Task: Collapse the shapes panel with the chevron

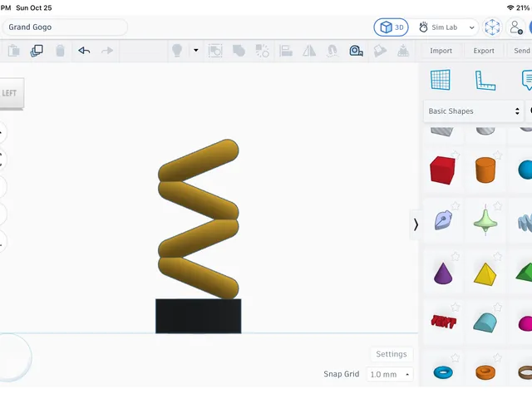Action: (416, 224)
